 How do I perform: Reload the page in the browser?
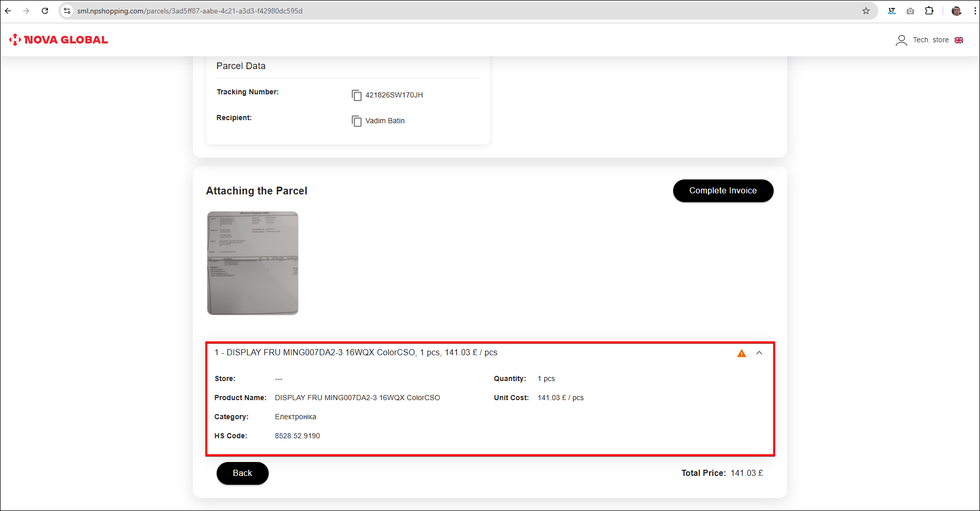pos(45,11)
